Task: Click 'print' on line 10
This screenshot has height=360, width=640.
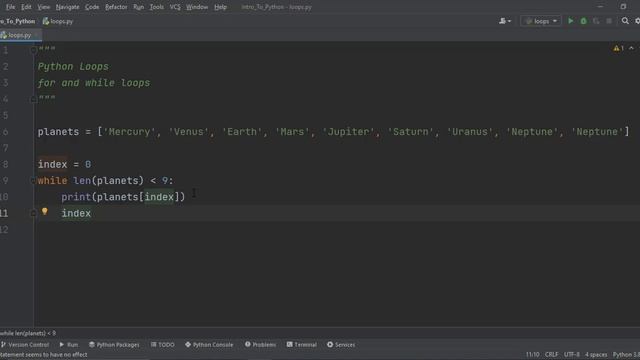Action: [76, 197]
